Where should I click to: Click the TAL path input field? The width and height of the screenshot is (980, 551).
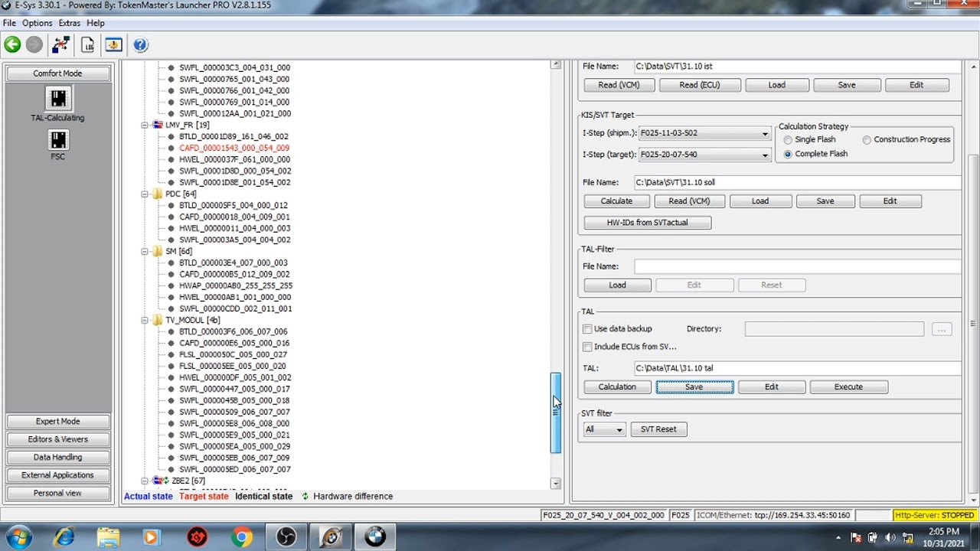[x=797, y=368]
